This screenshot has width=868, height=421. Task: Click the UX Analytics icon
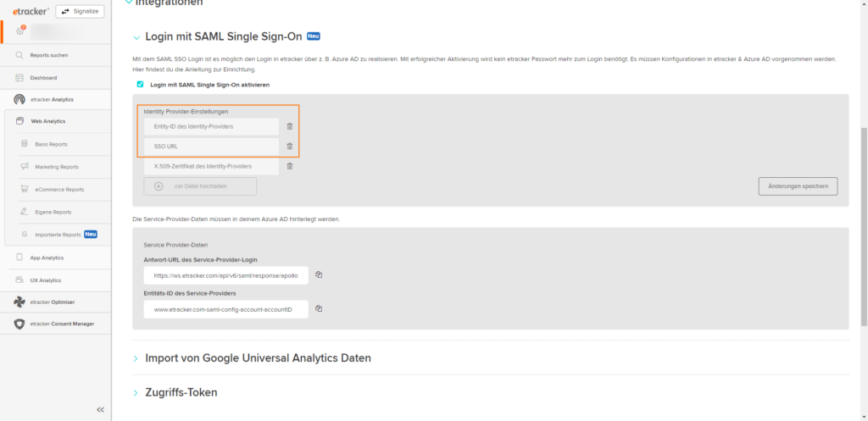(19, 280)
